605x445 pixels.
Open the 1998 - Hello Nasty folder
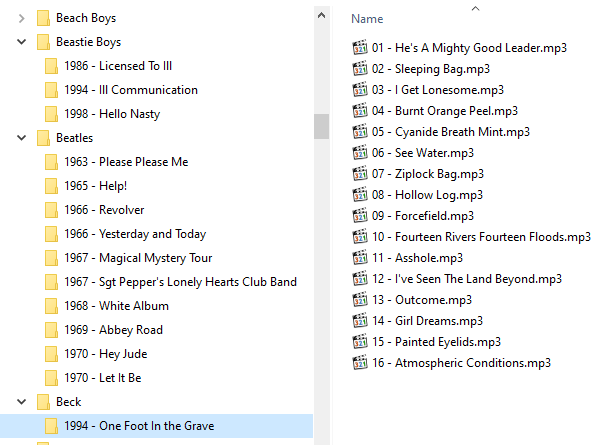click(x=112, y=114)
